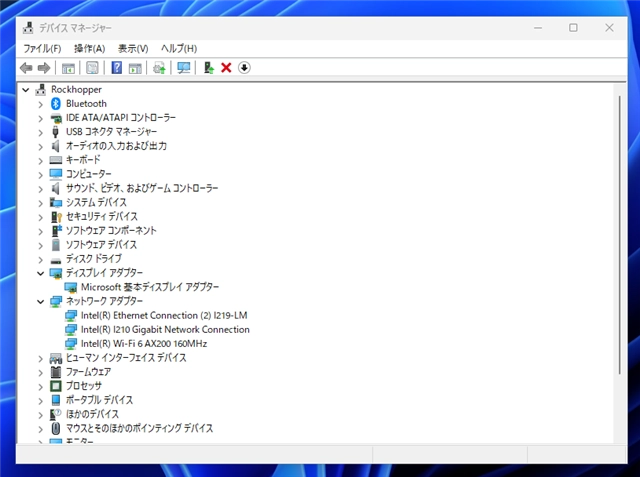Select Intel(R) Ethernet Connection (2) I219-LM
This screenshot has height=477, width=640.
164,315
